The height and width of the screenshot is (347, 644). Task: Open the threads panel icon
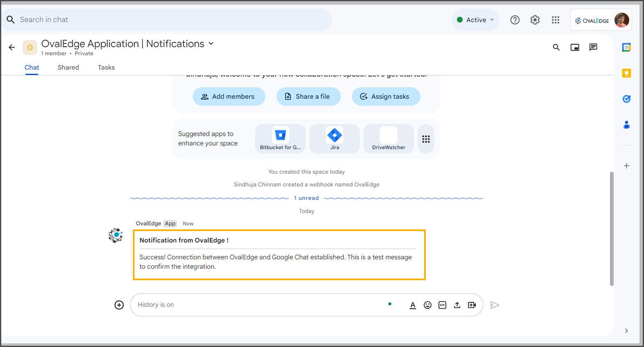coord(593,47)
